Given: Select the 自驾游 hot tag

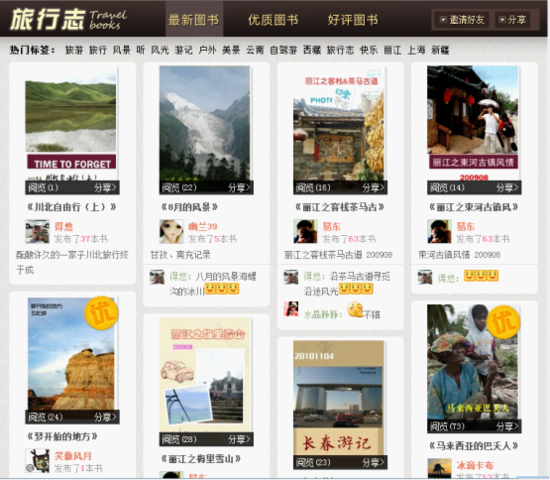Looking at the screenshot, I should tap(283, 50).
